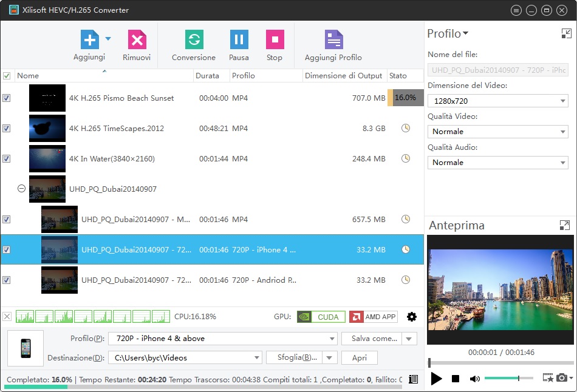Click the Pismo Beach Sunset thumbnail
Image resolution: width=577 pixels, height=392 pixels.
[x=47, y=98]
